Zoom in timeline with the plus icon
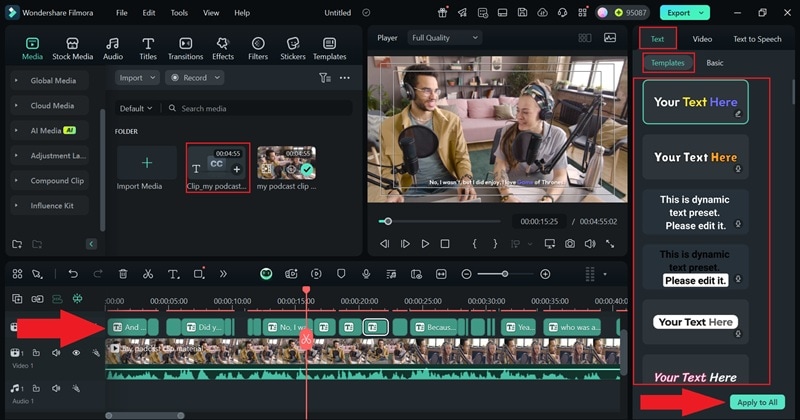 tap(545, 274)
